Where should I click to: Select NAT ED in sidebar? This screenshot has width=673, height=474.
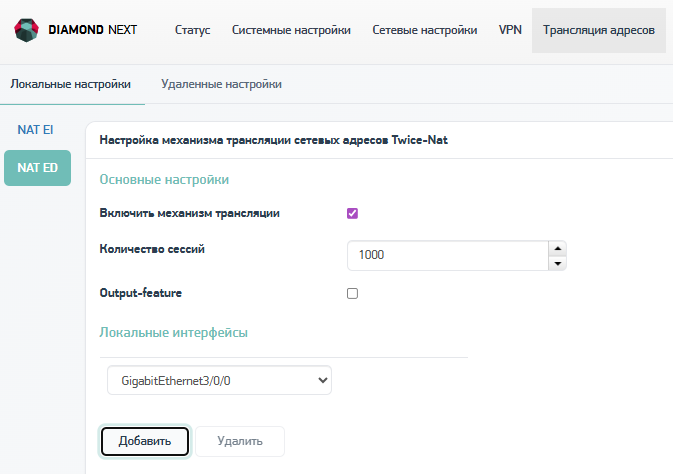37,168
